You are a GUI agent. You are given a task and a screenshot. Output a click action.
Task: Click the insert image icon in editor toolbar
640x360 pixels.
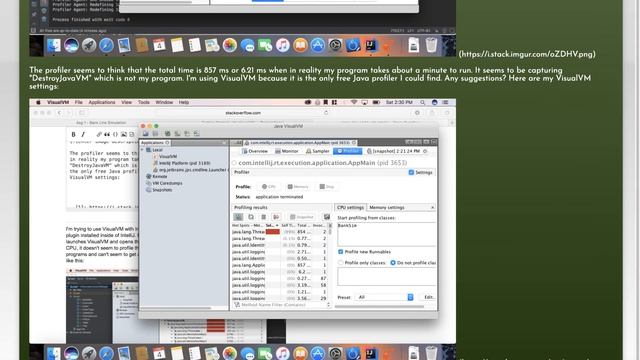point(124,134)
